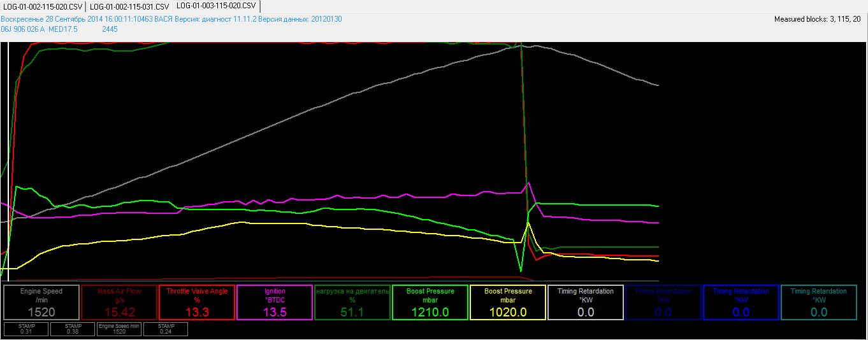Open the LOG-01-002-115-031.CSV tab
868x340 pixels.
129,6
